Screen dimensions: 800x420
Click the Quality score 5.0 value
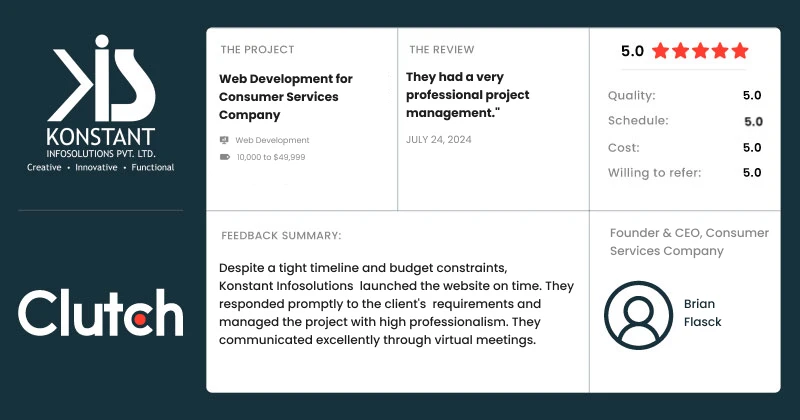[x=752, y=95]
